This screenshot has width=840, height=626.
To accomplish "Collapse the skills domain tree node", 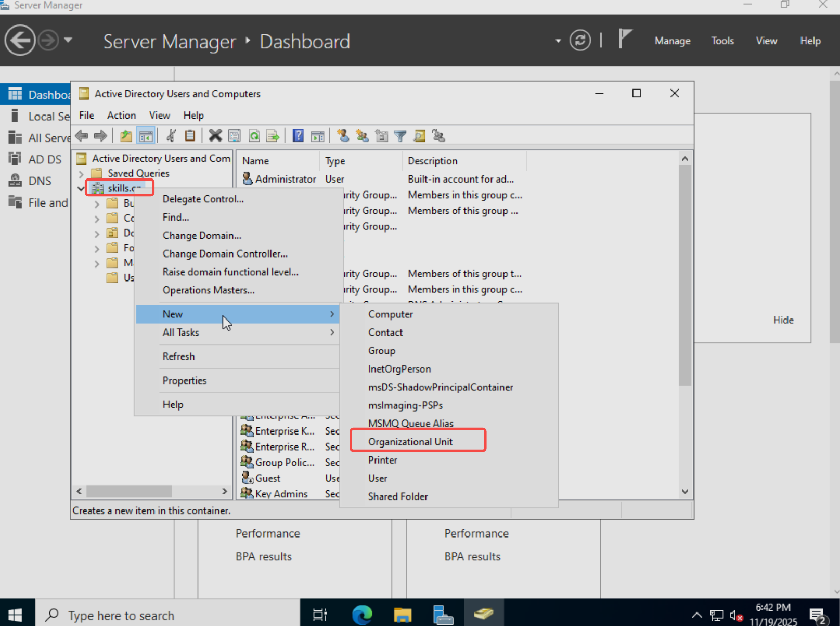I will pyautogui.click(x=81, y=188).
